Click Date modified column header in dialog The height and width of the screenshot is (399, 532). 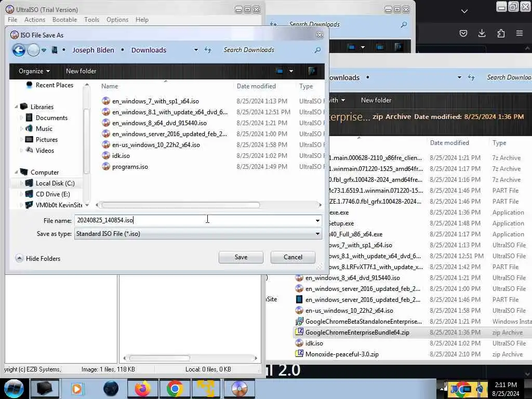(x=256, y=86)
